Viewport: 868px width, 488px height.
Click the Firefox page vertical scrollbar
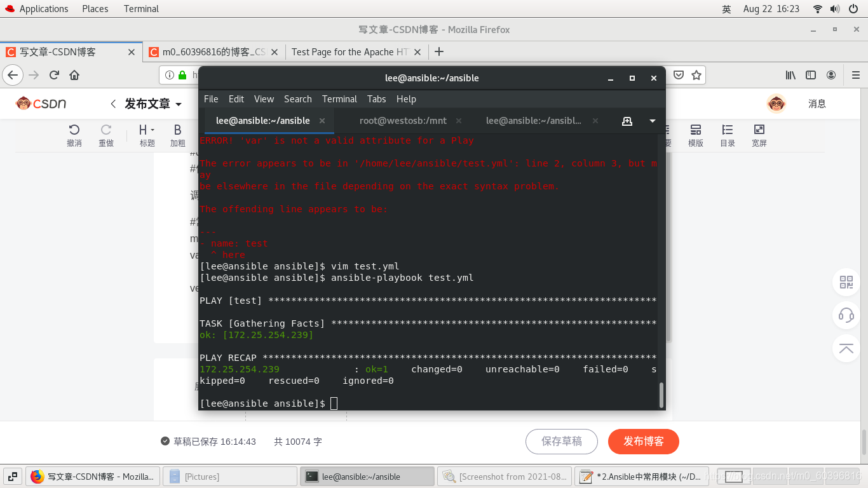(x=864, y=443)
